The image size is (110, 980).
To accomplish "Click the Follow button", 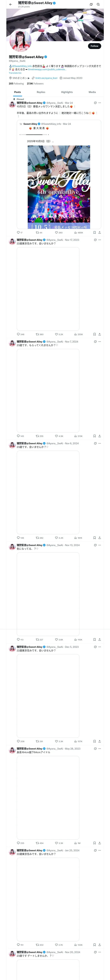I will click(x=95, y=46).
